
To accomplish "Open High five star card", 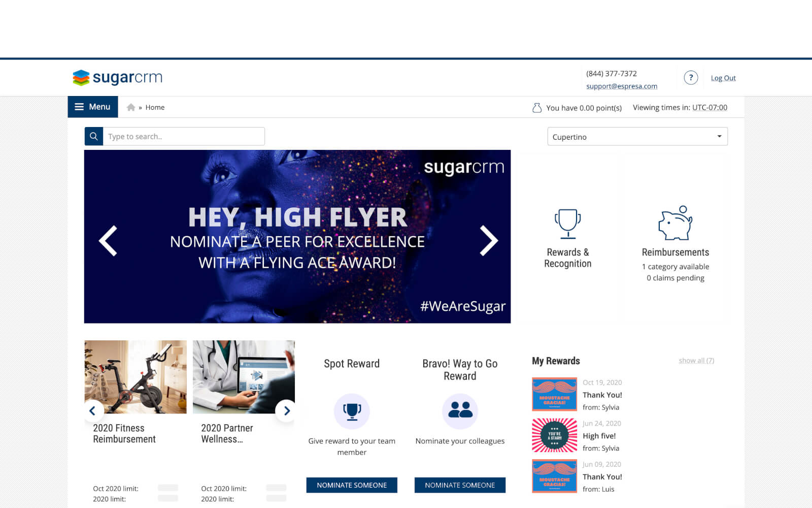I will 554,435.
